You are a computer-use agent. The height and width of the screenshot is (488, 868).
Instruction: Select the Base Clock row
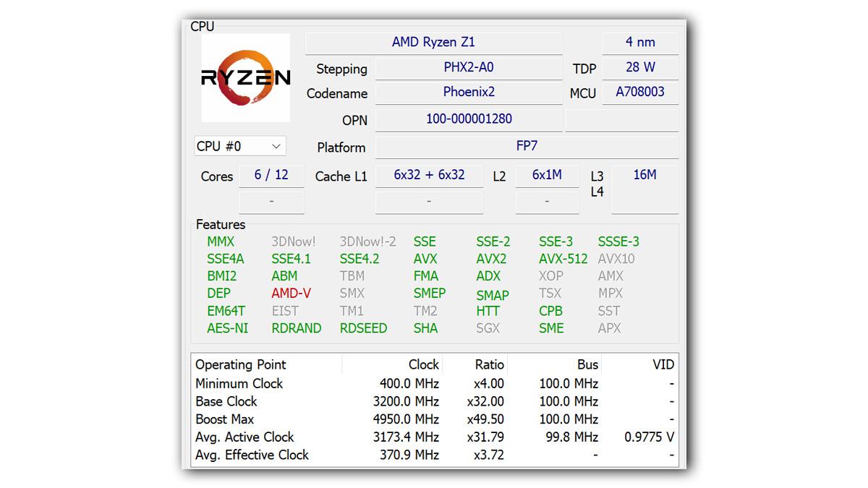coord(435,402)
